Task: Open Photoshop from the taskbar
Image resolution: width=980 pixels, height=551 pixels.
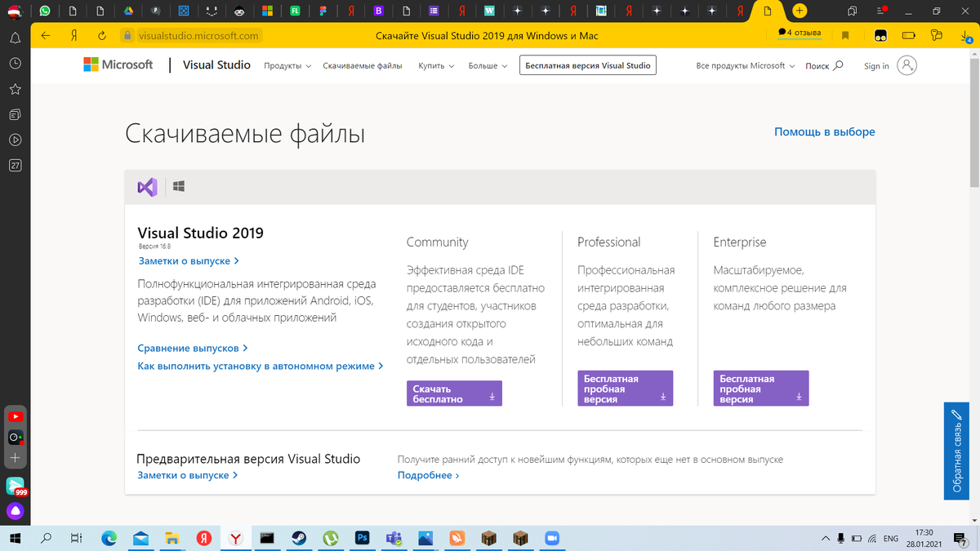Action: [x=362, y=538]
